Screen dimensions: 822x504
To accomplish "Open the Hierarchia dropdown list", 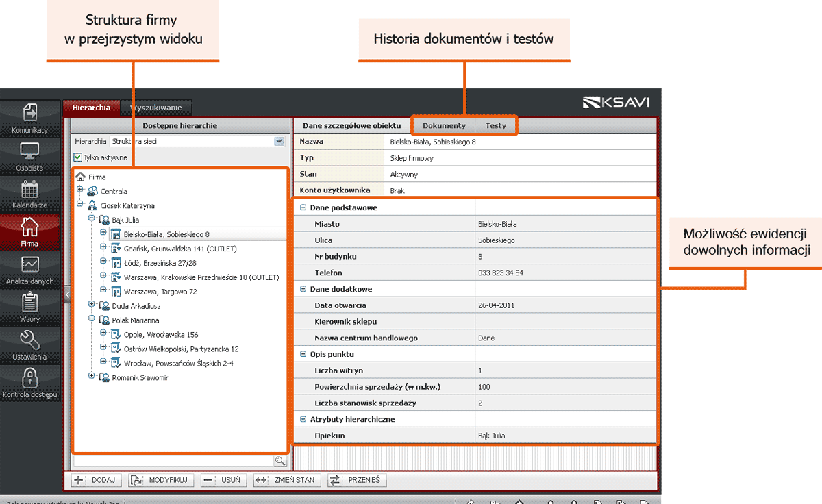I will (279, 142).
